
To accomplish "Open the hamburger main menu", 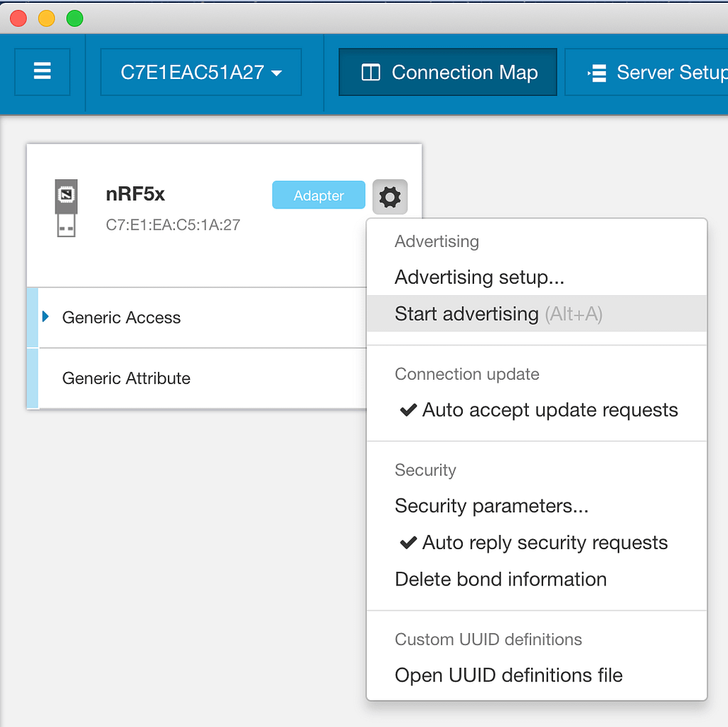I will [42, 72].
